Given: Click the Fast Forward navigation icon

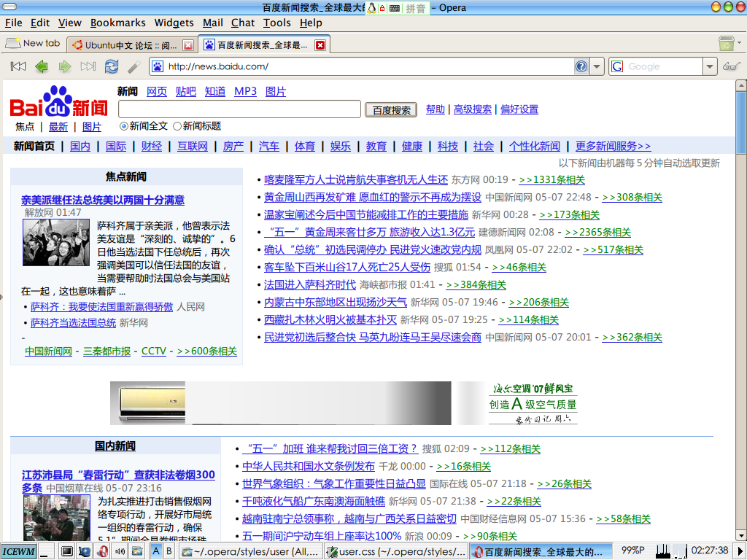Looking at the screenshot, I should [x=88, y=66].
